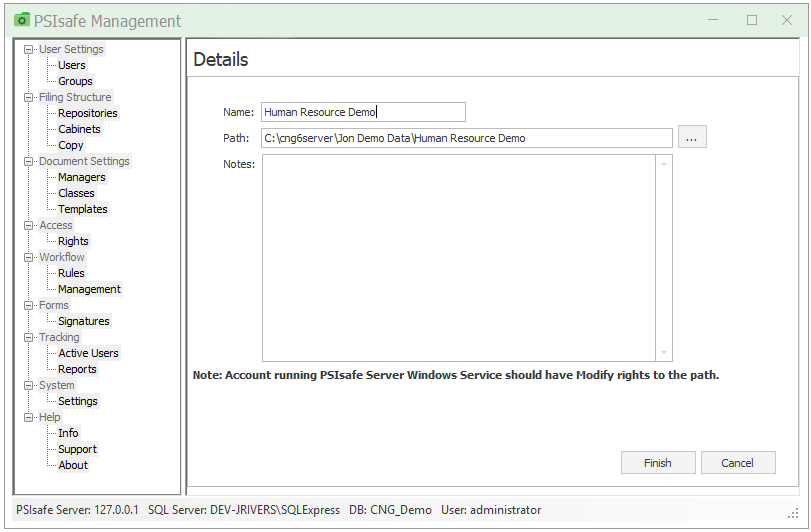Select the Access heading
The image size is (811, 532).
pyautogui.click(x=56, y=225)
